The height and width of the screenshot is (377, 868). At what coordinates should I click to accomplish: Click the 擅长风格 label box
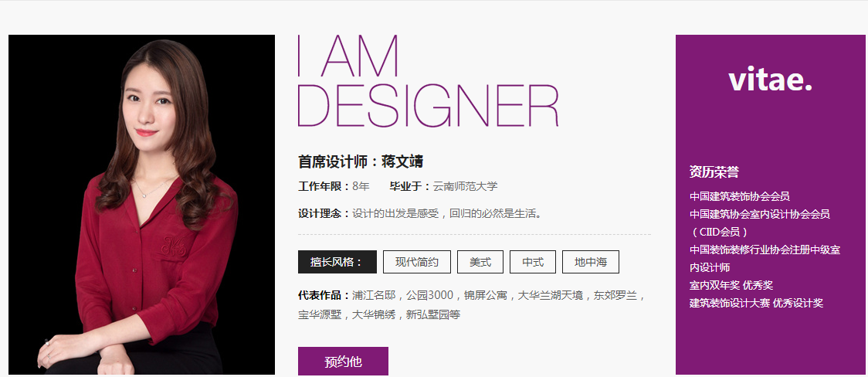[x=337, y=262]
